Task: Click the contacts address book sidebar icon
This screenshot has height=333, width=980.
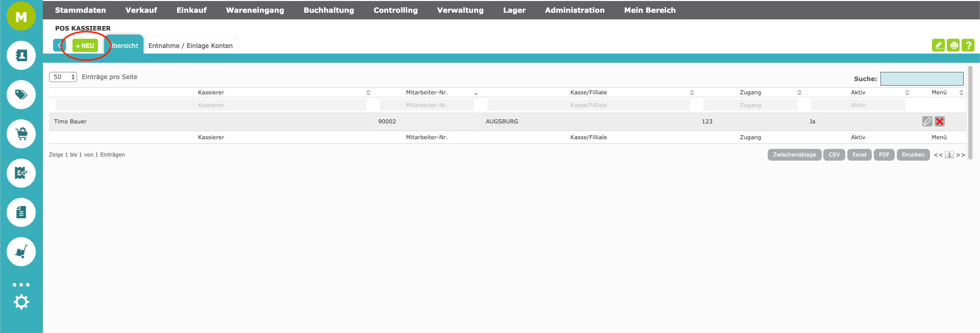Action: pos(21,55)
